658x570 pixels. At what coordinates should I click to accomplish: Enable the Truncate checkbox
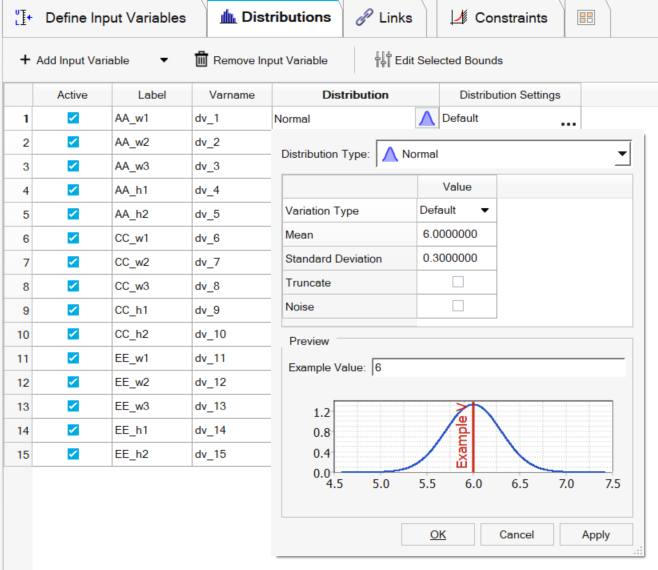[x=458, y=283]
